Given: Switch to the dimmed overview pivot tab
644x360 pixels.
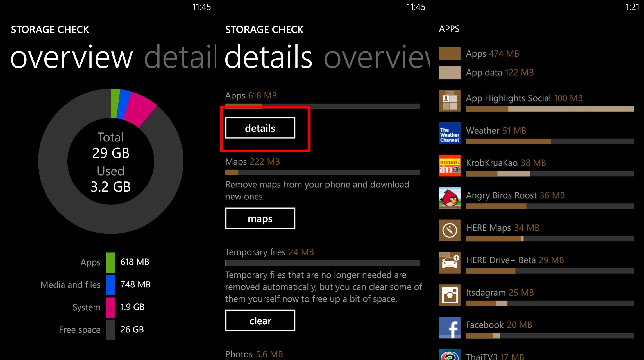Looking at the screenshot, I should point(377,57).
